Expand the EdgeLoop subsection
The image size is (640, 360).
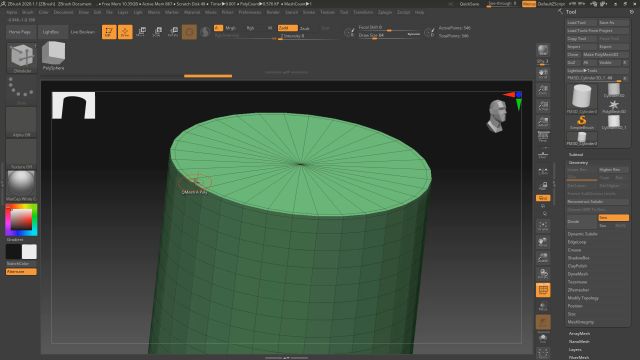[577, 242]
